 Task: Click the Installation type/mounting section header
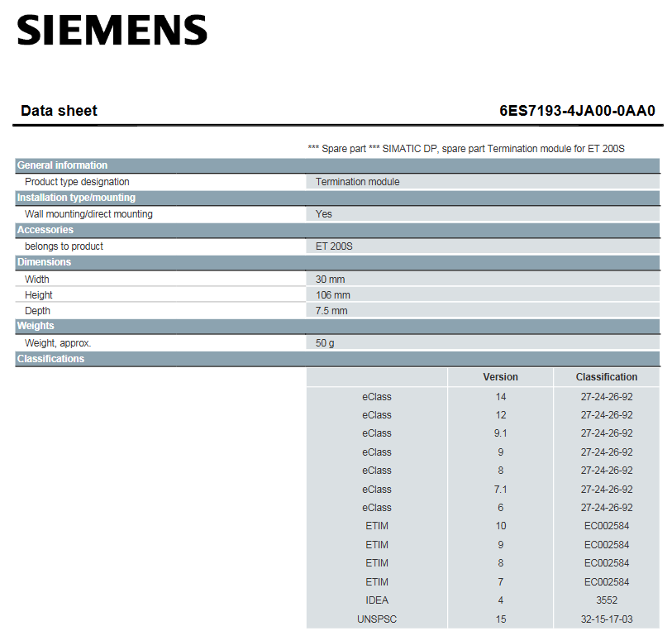click(76, 198)
